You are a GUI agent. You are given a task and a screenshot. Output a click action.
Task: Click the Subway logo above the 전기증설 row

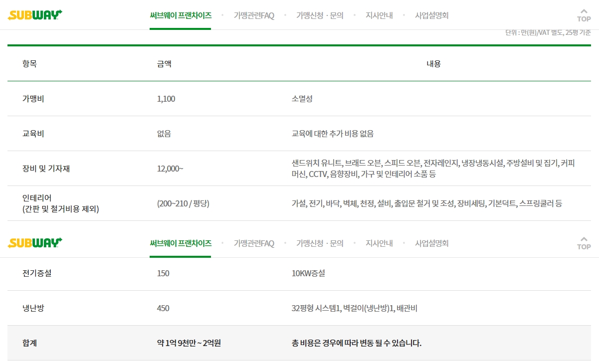[x=35, y=243]
